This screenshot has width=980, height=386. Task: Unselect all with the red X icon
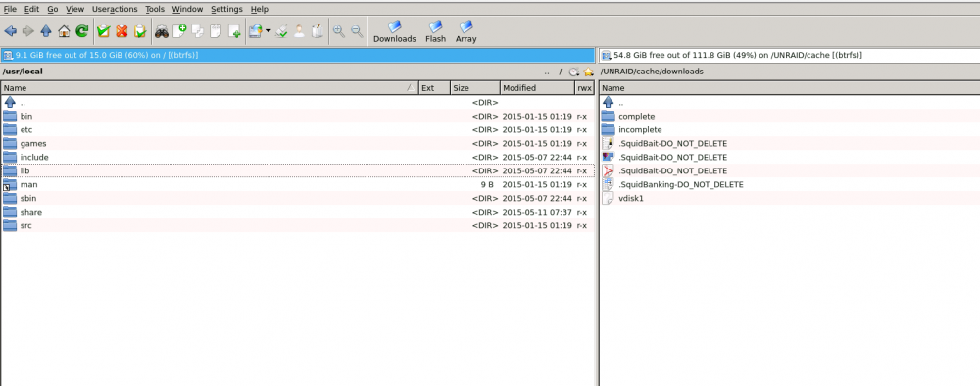point(122,31)
